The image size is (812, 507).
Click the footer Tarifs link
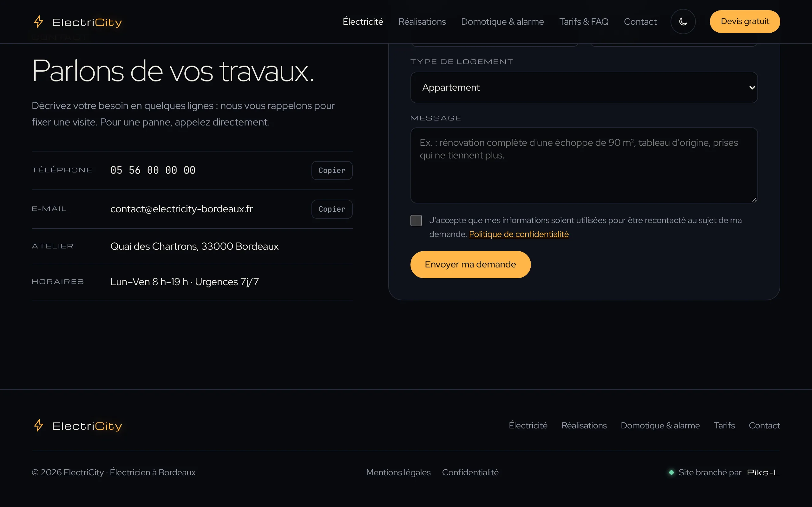pos(724,426)
